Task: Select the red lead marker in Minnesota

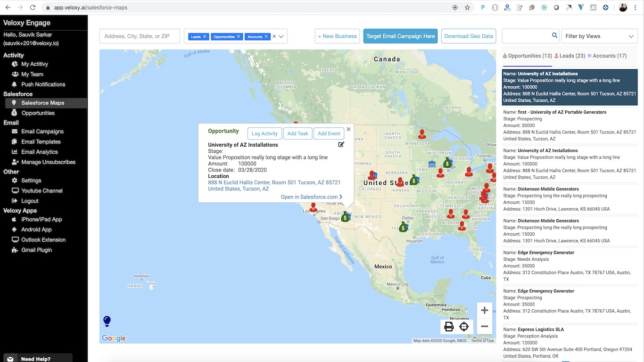Action: pos(422,134)
